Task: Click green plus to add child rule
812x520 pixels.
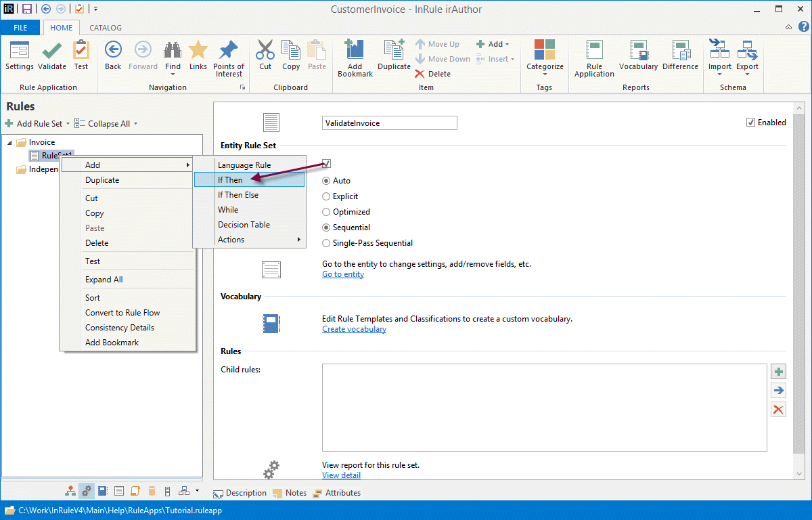Action: (778, 372)
